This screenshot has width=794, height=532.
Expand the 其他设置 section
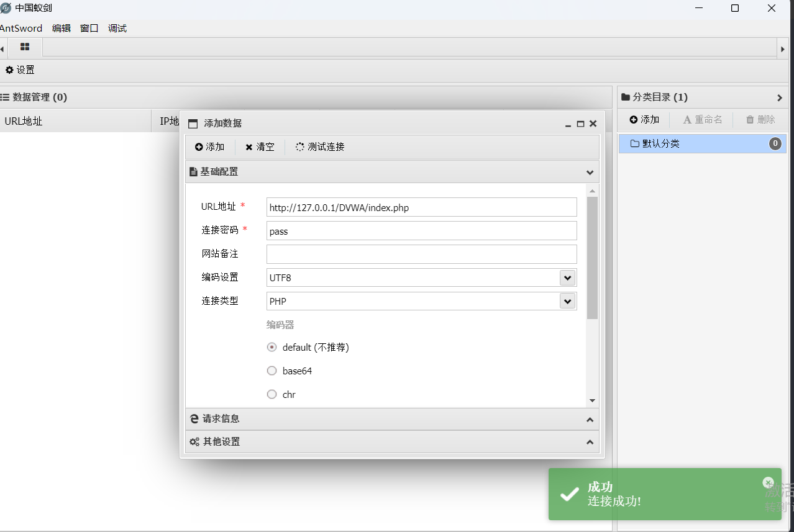click(590, 442)
